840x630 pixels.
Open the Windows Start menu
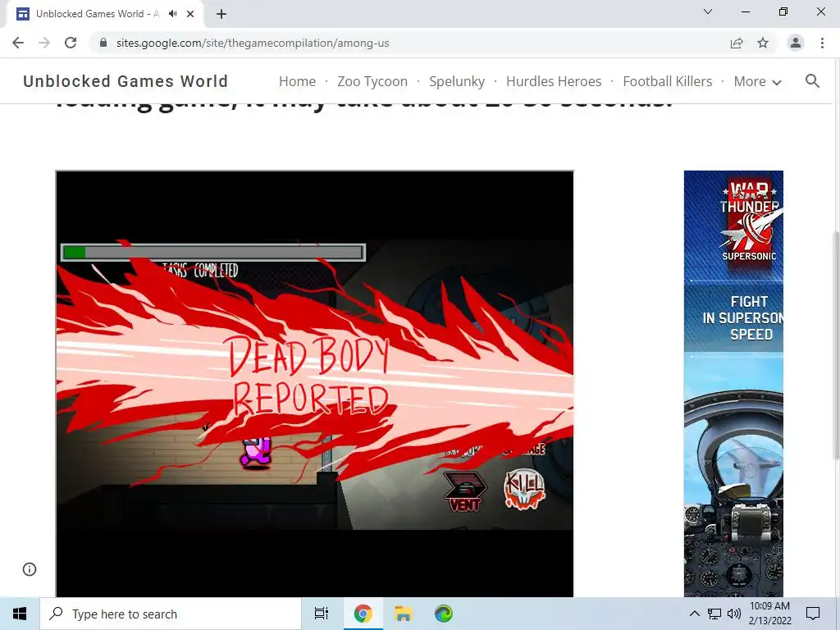20,614
